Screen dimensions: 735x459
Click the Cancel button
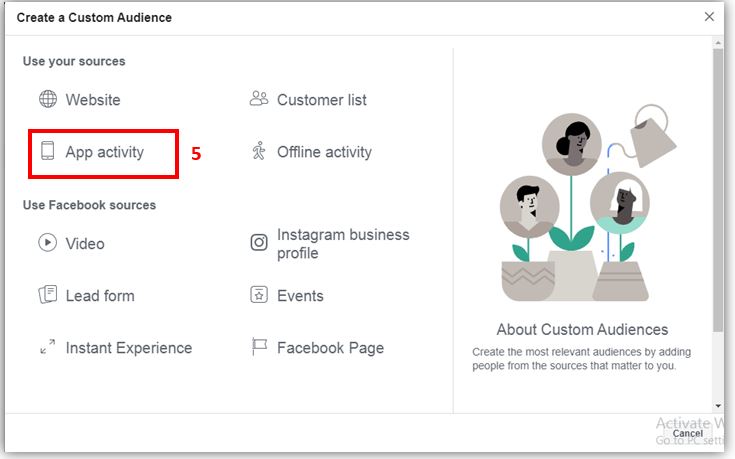pyautogui.click(x=688, y=433)
